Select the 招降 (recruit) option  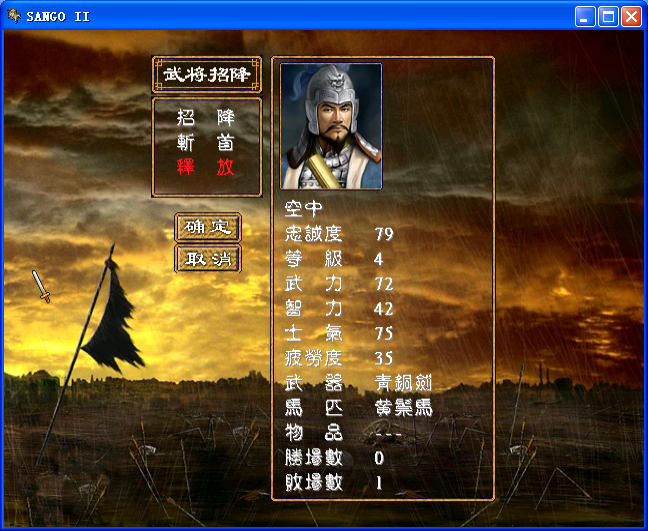click(x=206, y=117)
